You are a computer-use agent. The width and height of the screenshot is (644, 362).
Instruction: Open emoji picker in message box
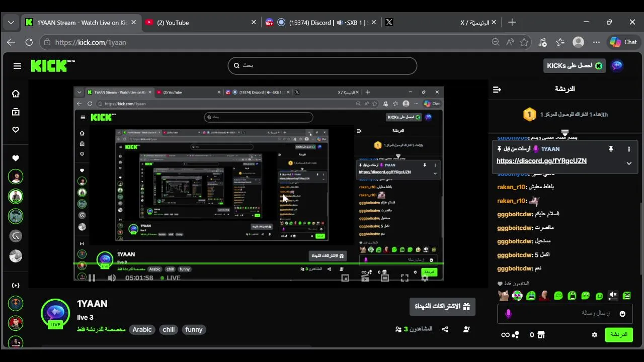(622, 313)
